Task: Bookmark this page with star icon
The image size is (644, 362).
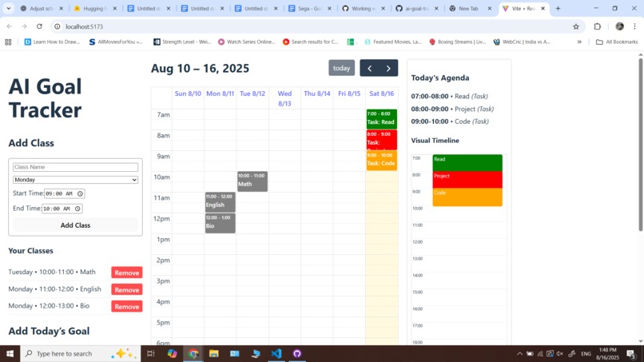Action: (x=576, y=26)
